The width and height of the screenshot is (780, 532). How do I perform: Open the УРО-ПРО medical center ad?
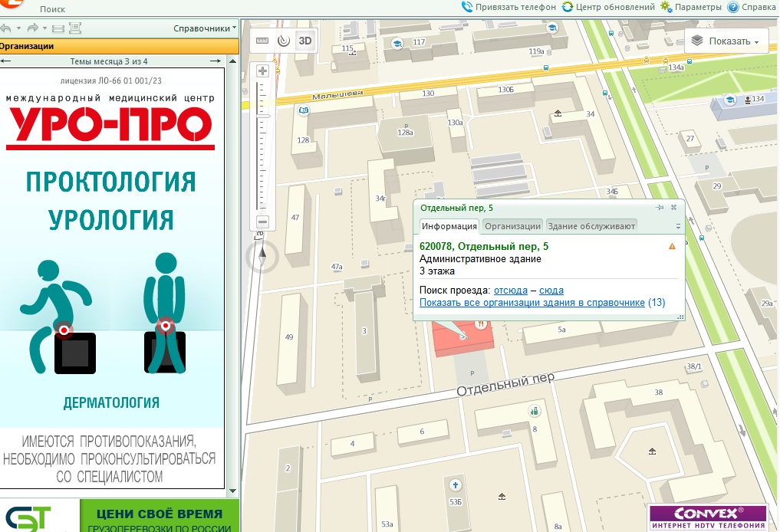(x=112, y=278)
